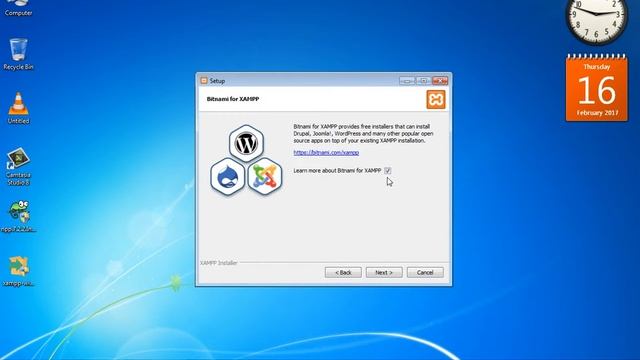Uncheck Learn more about Bitnami for XAMPP
This screenshot has height=360, width=640.
387,171
